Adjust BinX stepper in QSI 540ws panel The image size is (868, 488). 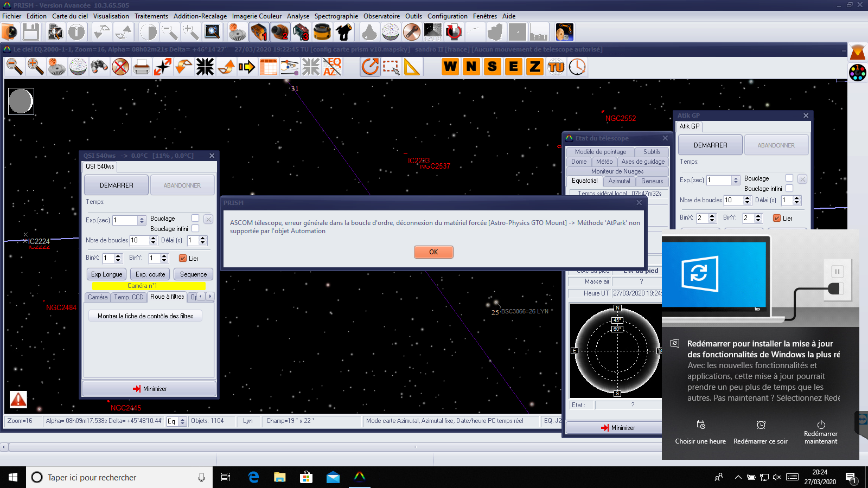pyautogui.click(x=118, y=258)
